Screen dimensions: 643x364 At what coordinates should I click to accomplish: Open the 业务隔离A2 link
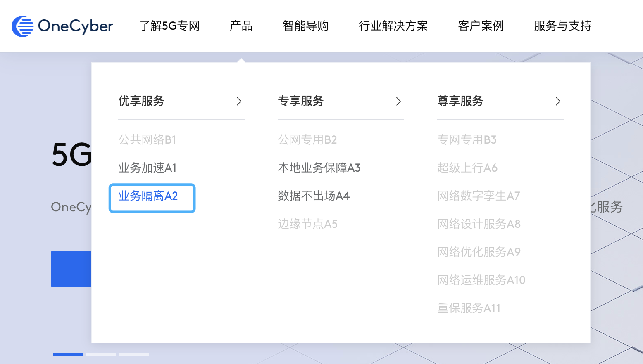pyautogui.click(x=148, y=196)
